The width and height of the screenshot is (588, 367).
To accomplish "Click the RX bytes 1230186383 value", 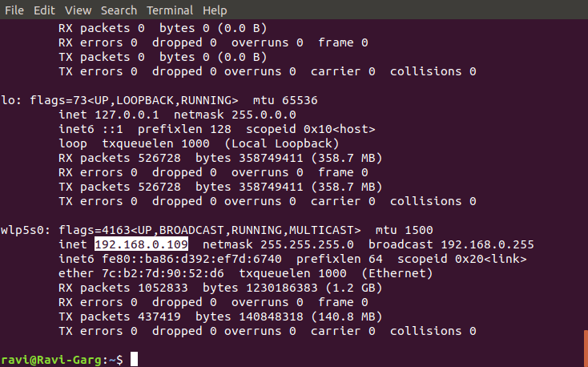I will pyautogui.click(x=282, y=288).
